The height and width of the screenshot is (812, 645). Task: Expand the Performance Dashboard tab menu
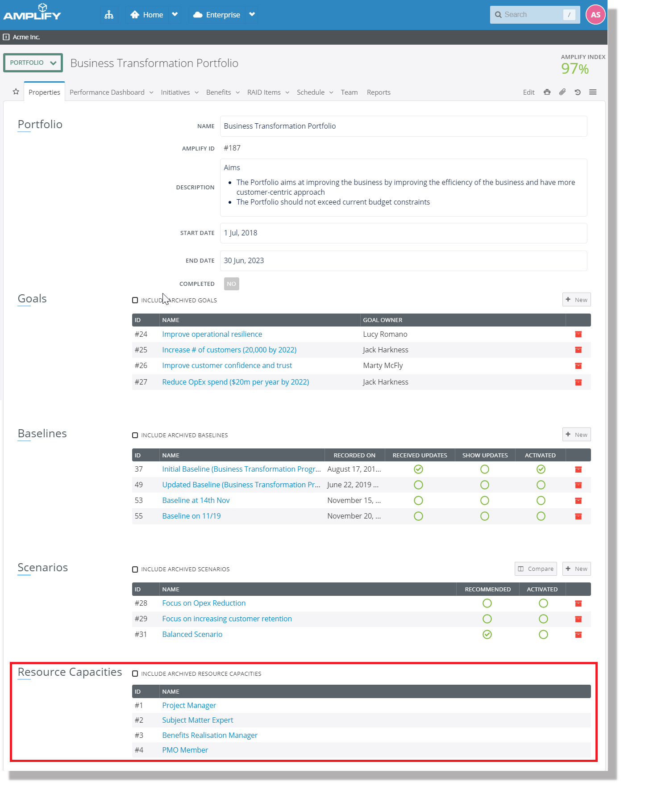click(151, 92)
